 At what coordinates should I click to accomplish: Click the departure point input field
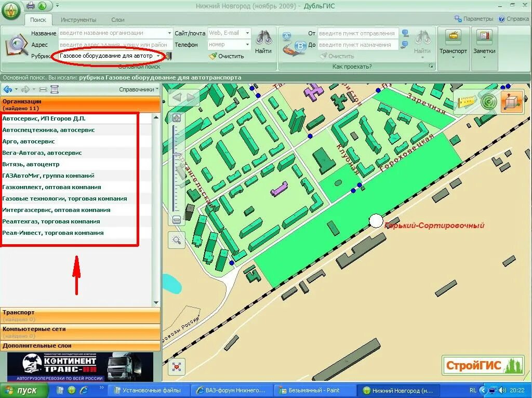[358, 33]
